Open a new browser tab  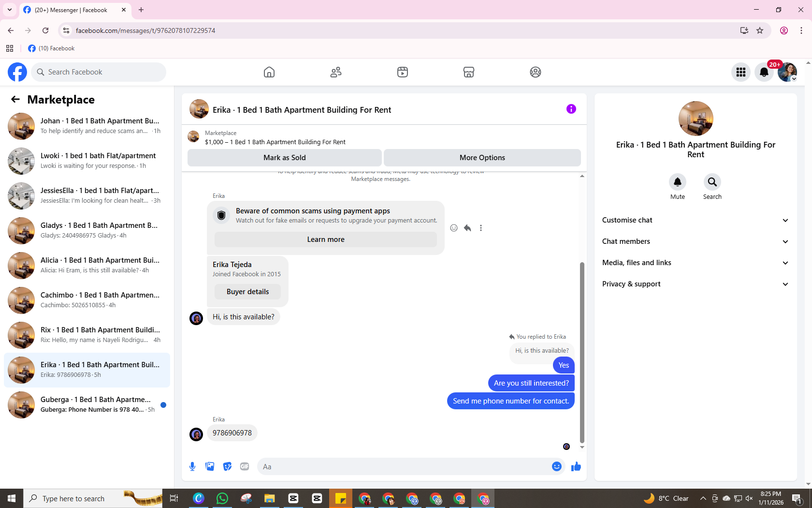click(141, 10)
